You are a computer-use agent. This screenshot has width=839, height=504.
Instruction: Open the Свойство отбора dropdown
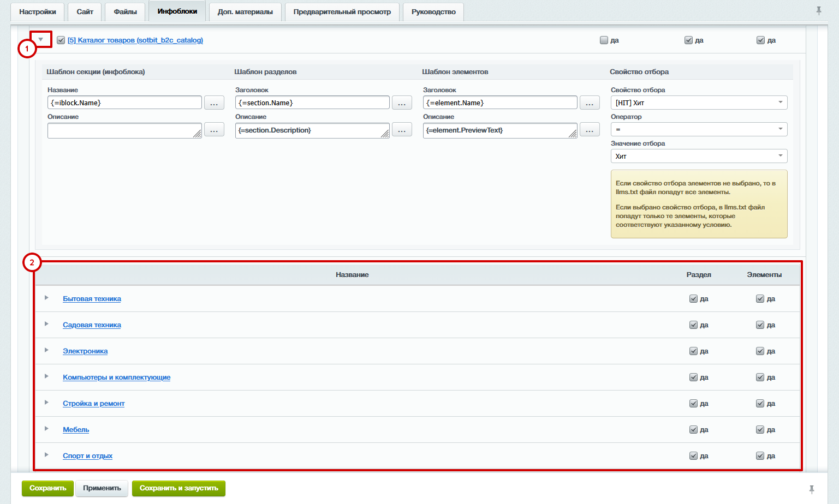pos(699,103)
